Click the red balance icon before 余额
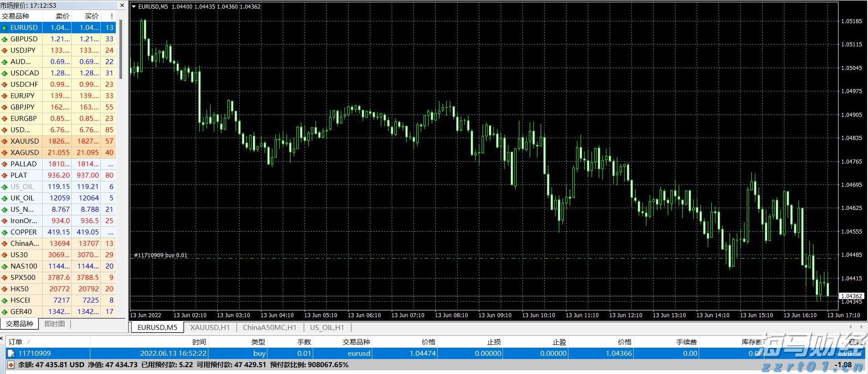 pyautogui.click(x=11, y=365)
